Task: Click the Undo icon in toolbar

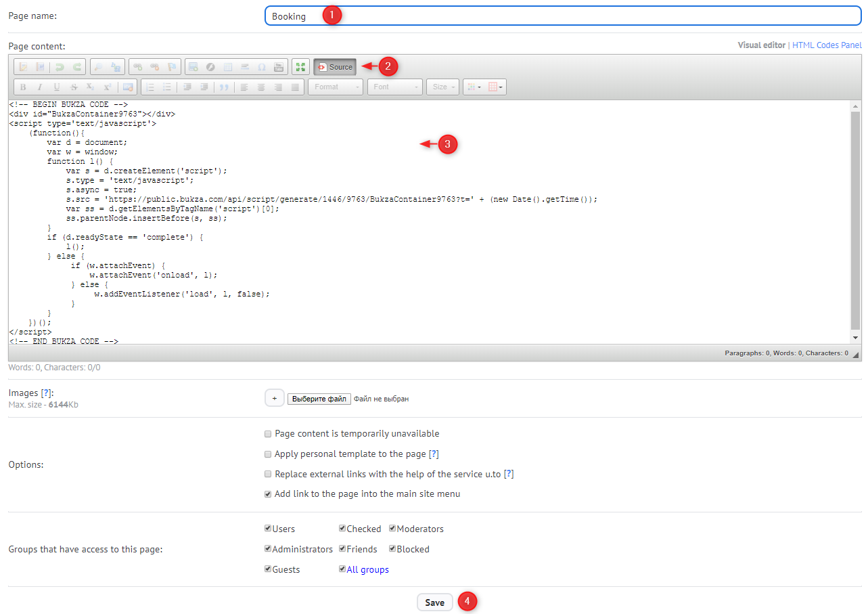Action: click(x=60, y=67)
